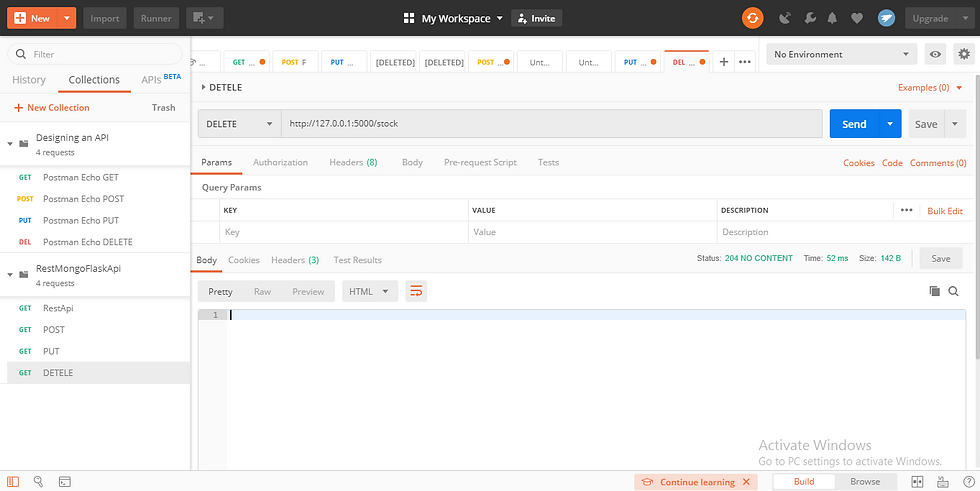The width and height of the screenshot is (980, 491).
Task: Open the satellite capture requests icon
Action: (x=785, y=18)
